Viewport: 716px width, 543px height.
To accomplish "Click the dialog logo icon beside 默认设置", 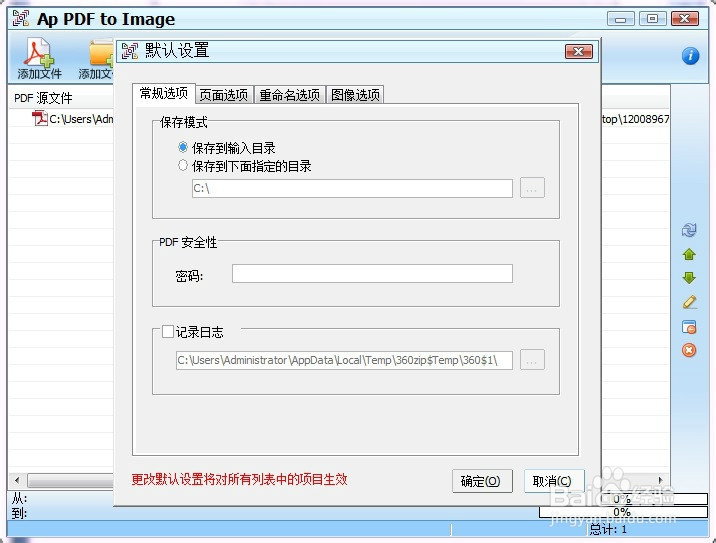I will (x=130, y=51).
